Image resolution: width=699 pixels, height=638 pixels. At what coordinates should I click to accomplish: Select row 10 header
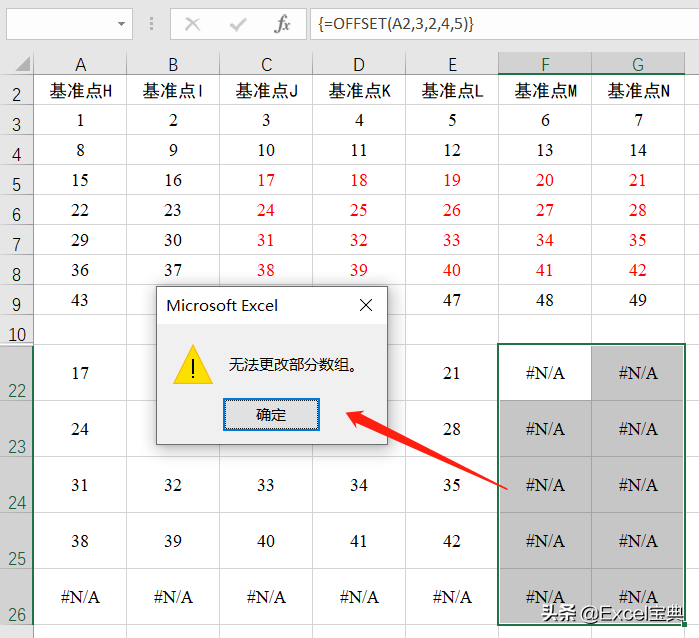(x=17, y=331)
